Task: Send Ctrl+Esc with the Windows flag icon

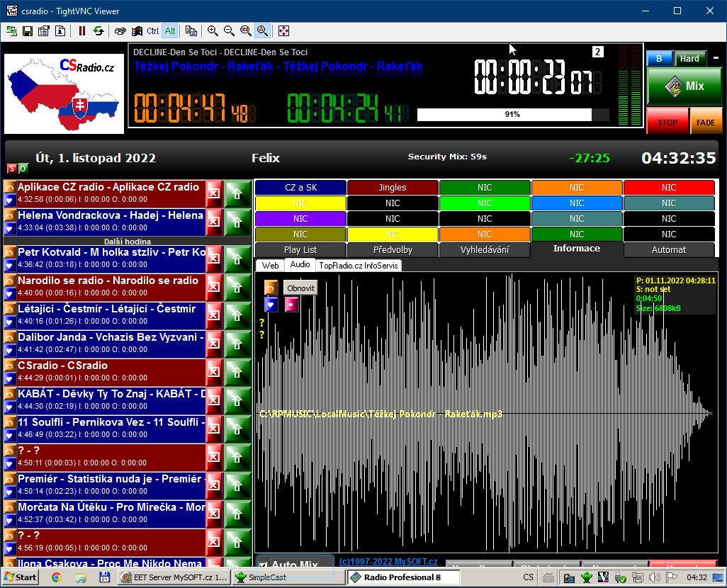Action: pos(137,31)
